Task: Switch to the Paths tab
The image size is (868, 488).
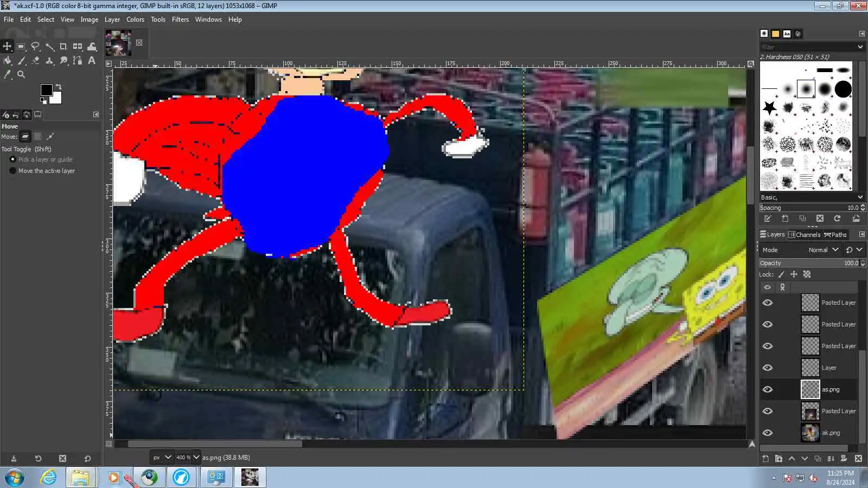Action: click(835, 235)
